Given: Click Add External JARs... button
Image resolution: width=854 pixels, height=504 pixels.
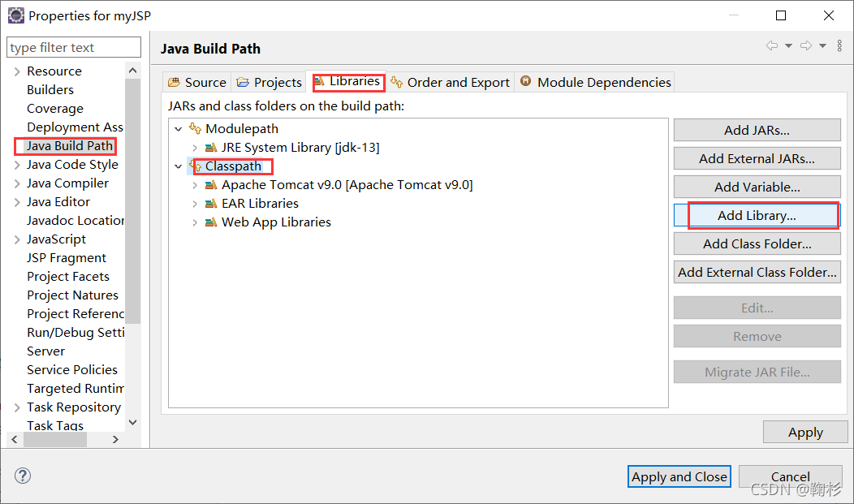Looking at the screenshot, I should 757,158.
